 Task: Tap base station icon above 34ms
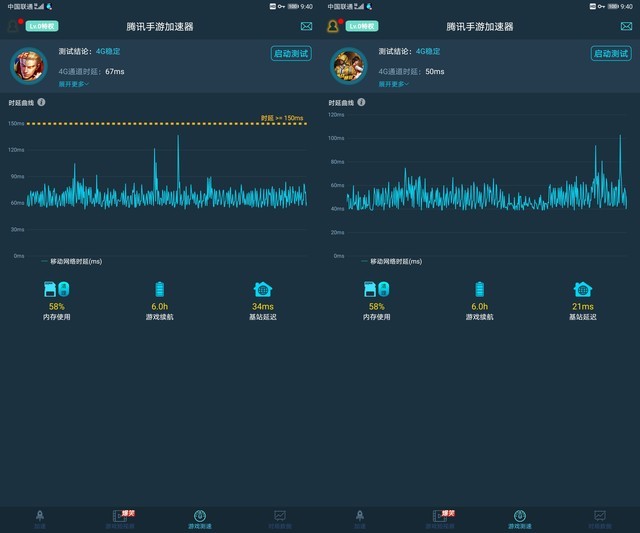tap(263, 289)
